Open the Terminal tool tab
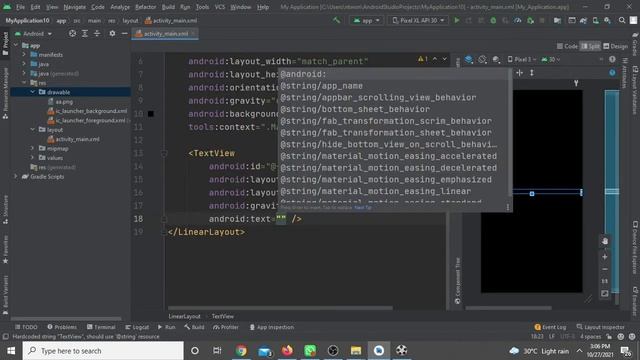Viewport: 640px width, 360px height. pyautogui.click(x=101, y=327)
